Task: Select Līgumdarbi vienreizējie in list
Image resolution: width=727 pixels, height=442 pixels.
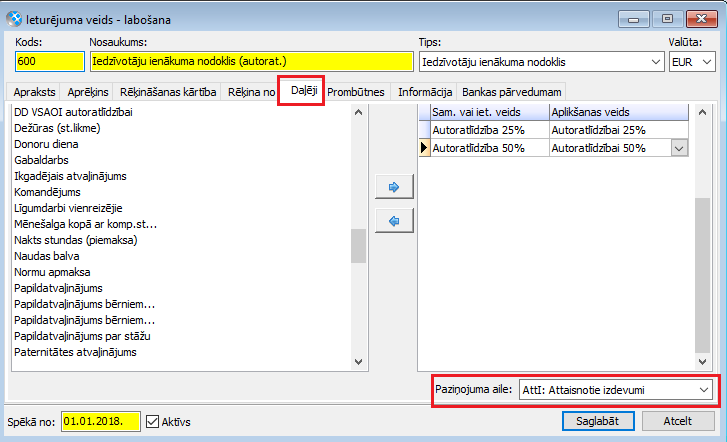Action: coord(68,208)
